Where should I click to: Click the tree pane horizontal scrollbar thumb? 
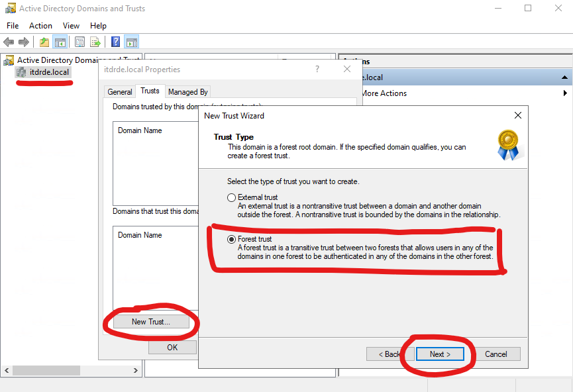coord(46,370)
